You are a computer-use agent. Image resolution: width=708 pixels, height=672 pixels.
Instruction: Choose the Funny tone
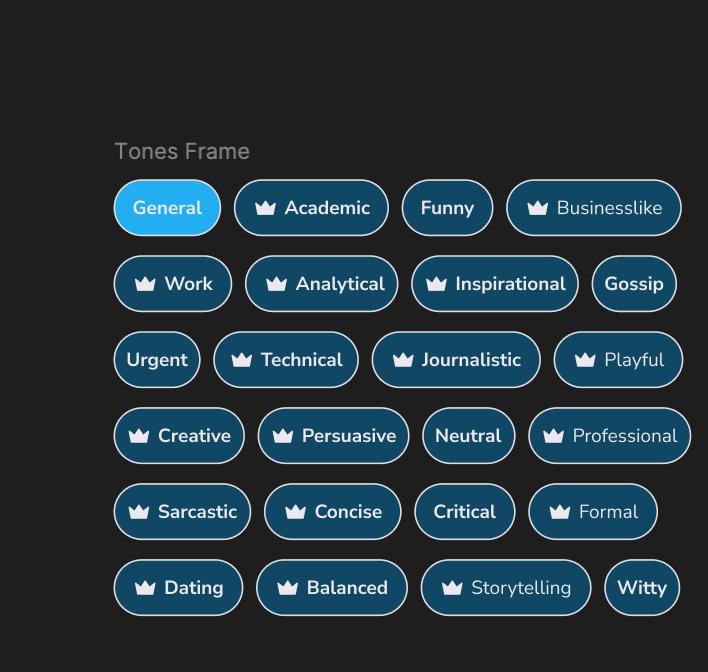[447, 208]
